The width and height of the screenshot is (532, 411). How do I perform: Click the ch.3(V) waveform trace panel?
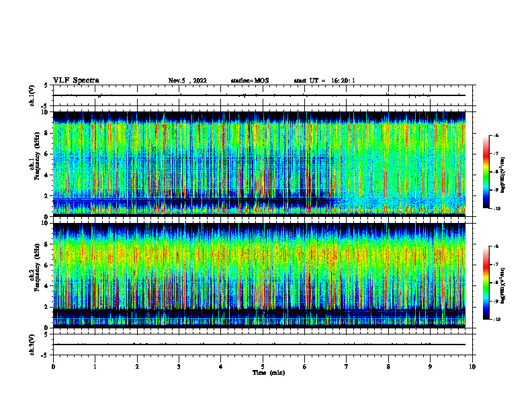pos(264,345)
